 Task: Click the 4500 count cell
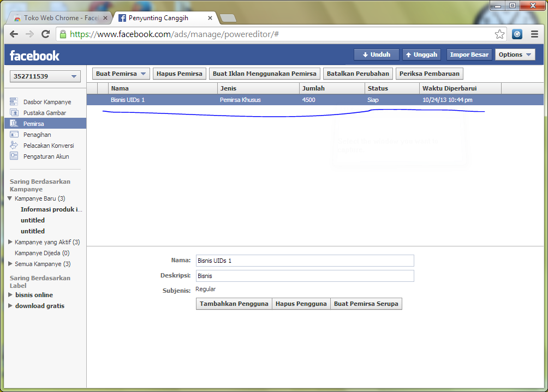pos(308,100)
